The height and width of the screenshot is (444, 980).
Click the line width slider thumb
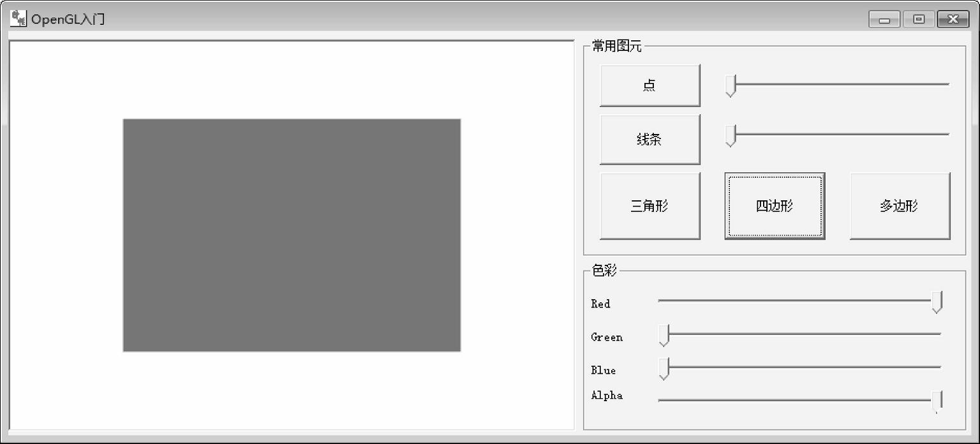point(731,136)
